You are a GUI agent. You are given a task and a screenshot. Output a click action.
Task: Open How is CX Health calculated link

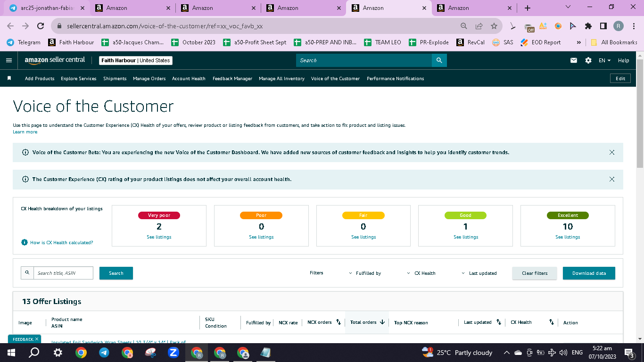62,243
